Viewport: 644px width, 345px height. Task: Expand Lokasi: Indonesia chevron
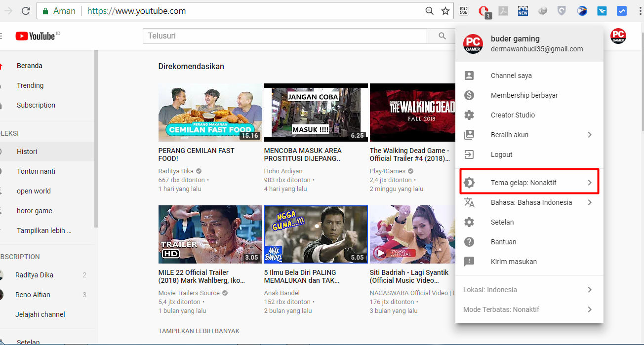tap(590, 290)
